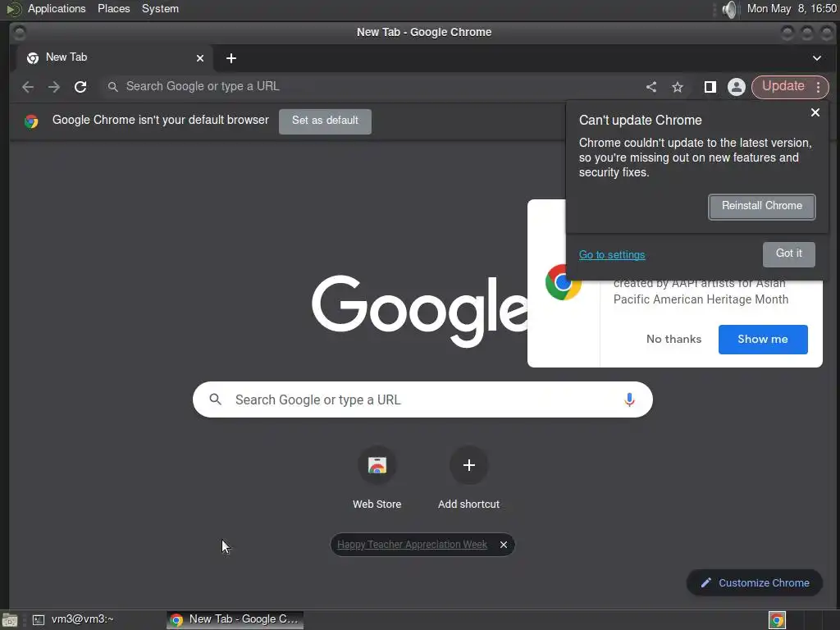Open the Go to settings link
This screenshot has width=840, height=630.
point(612,255)
